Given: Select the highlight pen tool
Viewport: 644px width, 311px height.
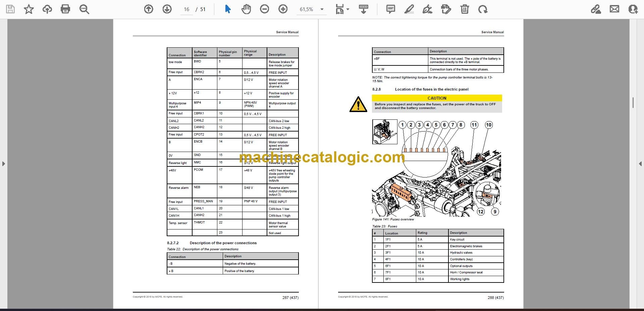Looking at the screenshot, I should point(409,9).
